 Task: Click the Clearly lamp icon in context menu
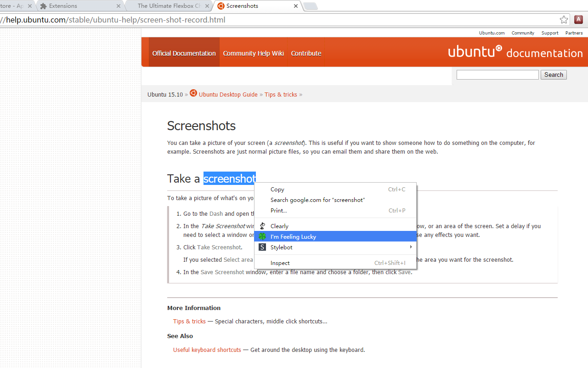tap(262, 226)
